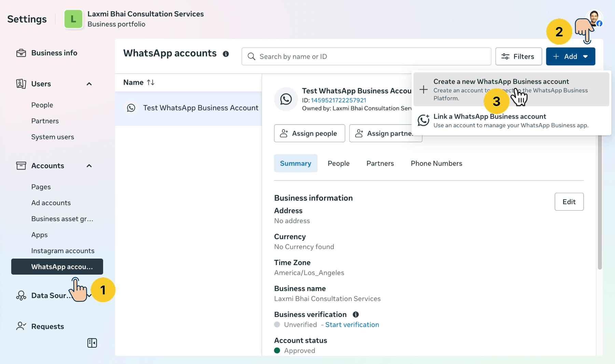
Task: Click the Business verification info icon
Action: 355,315
